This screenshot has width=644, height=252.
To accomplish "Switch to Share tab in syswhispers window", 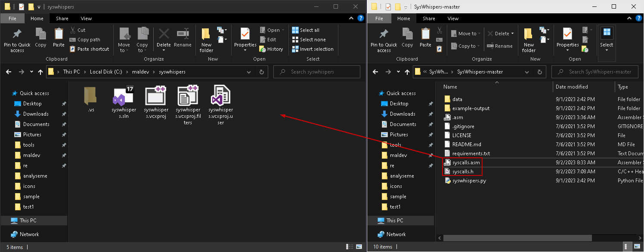I will pos(62,18).
